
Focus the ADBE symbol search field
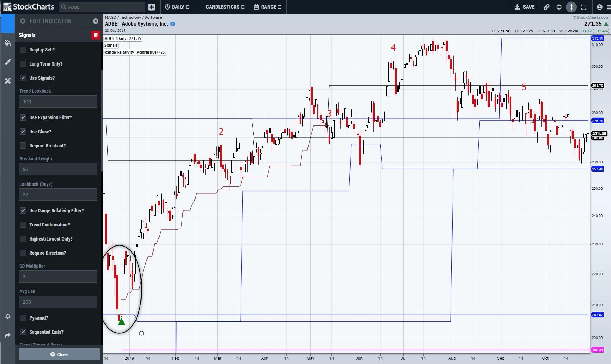(x=102, y=7)
